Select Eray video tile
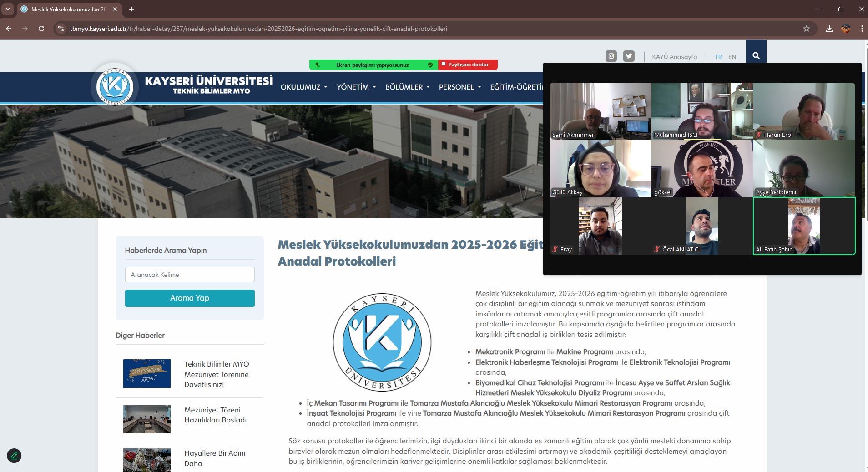This screenshot has height=472, width=868. click(x=601, y=226)
